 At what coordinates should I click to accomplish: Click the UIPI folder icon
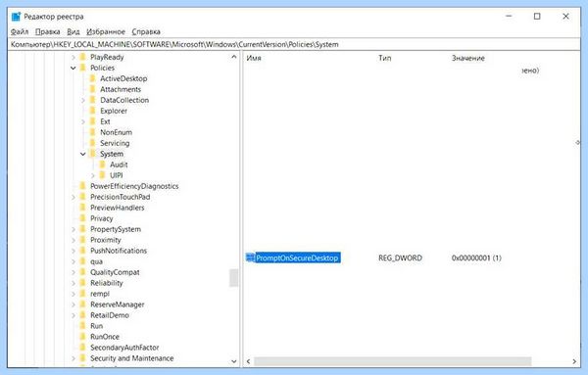[102, 175]
